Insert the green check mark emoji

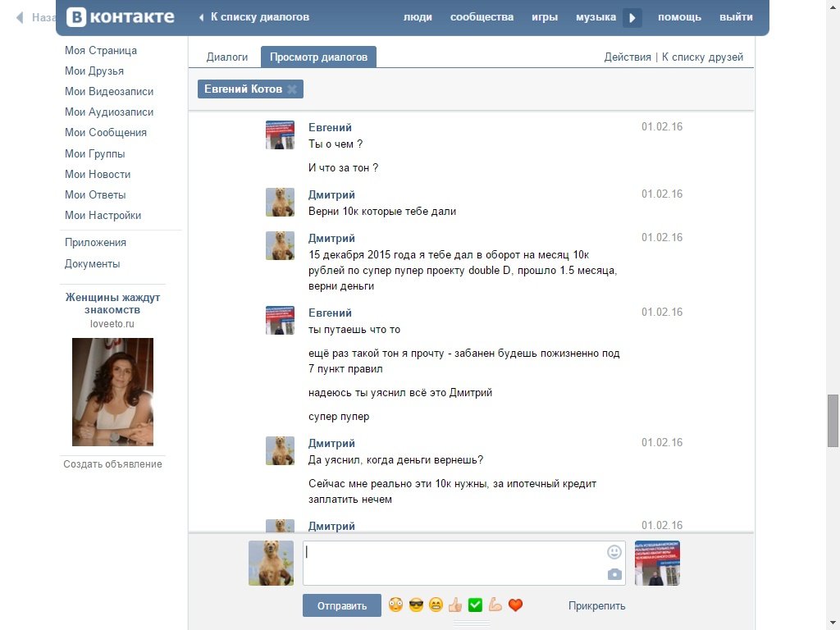click(475, 605)
